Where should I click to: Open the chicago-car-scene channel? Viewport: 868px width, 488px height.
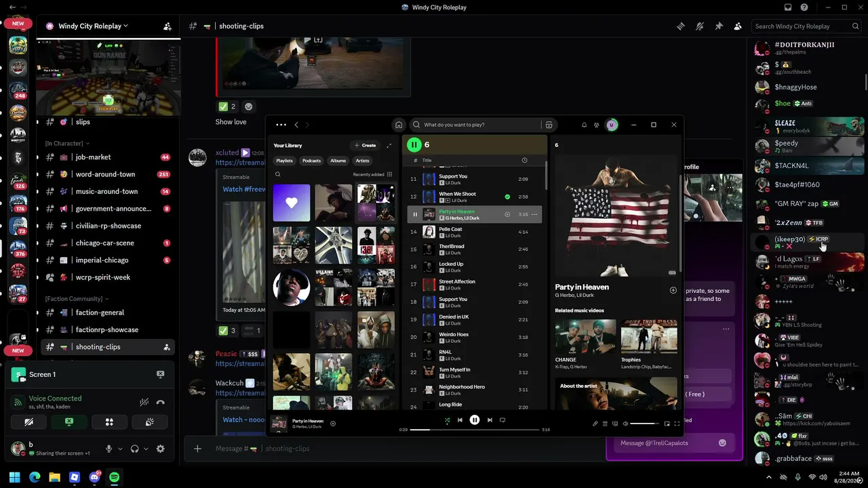107,243
